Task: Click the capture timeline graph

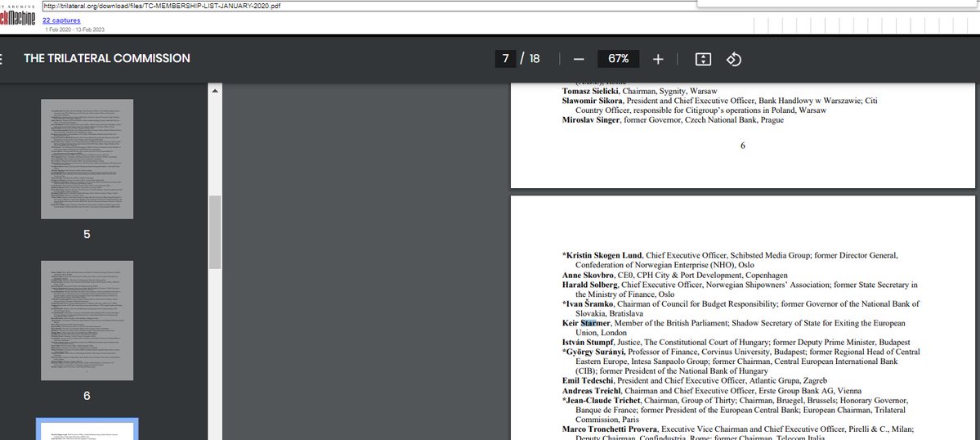Action: pos(858,25)
